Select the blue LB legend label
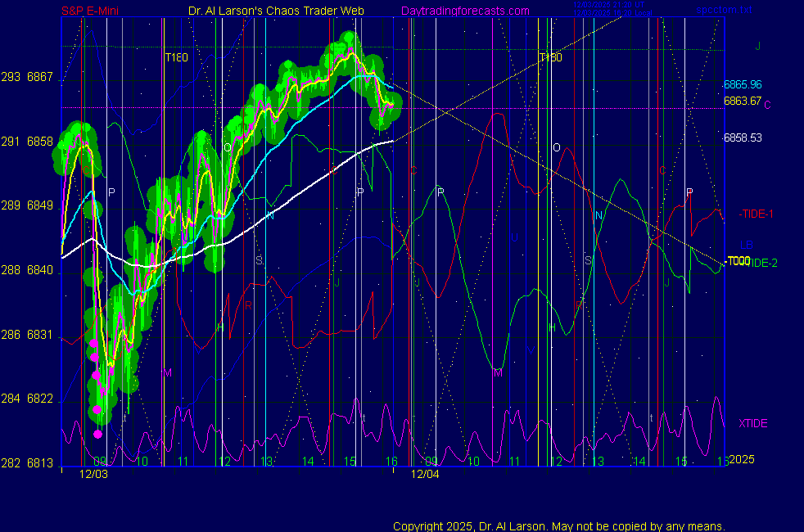The height and width of the screenshot is (532, 804). click(x=746, y=245)
